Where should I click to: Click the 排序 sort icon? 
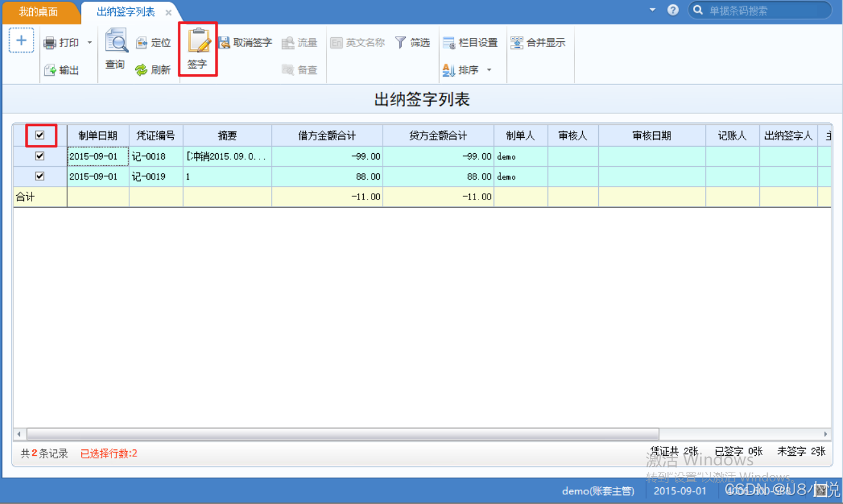(449, 70)
